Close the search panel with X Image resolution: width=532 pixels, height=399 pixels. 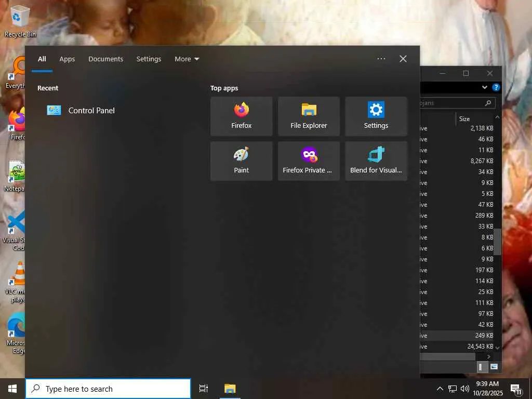coord(403,59)
